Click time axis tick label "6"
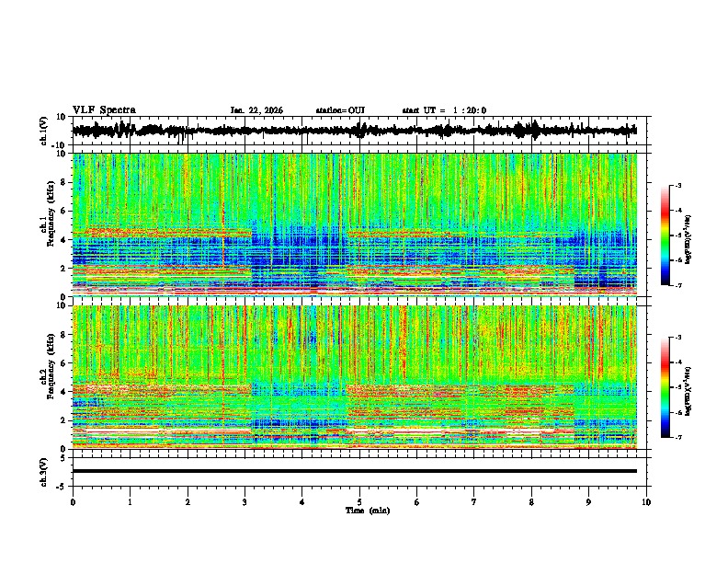The height and width of the screenshot is (563, 728). [x=416, y=502]
